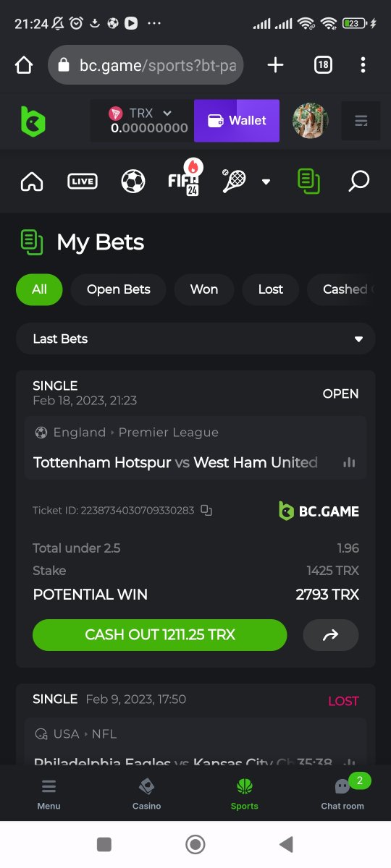Select the tennis racket sport icon

point(234,181)
